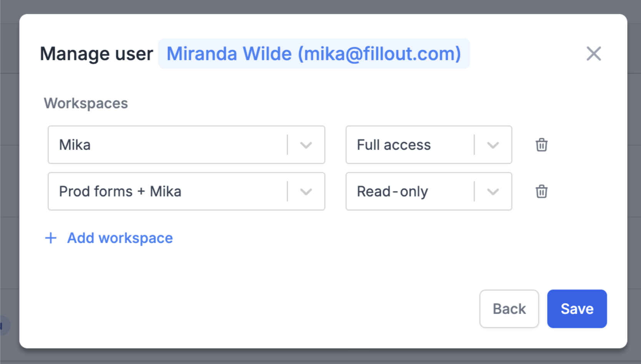
Task: Click the Manage user heading
Action: (x=97, y=53)
